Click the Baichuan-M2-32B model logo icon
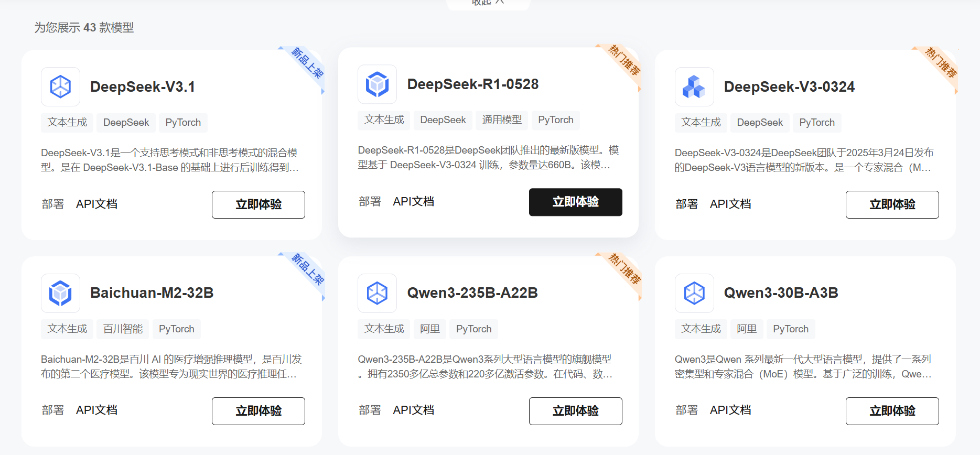This screenshot has height=455, width=980. [x=60, y=293]
